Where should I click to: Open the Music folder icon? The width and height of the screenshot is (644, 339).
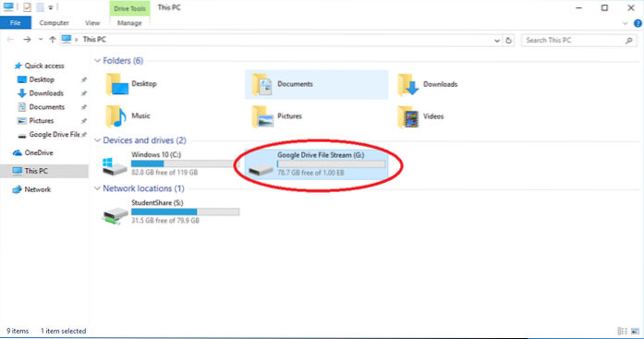click(116, 116)
